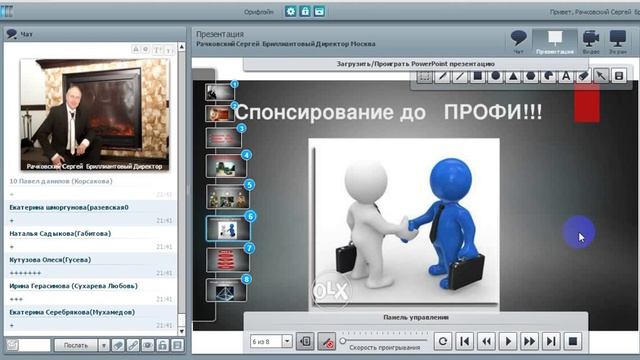Viewport: 640px width, 360px height.
Task: Select the thick pen drawing tool
Action: point(442,76)
